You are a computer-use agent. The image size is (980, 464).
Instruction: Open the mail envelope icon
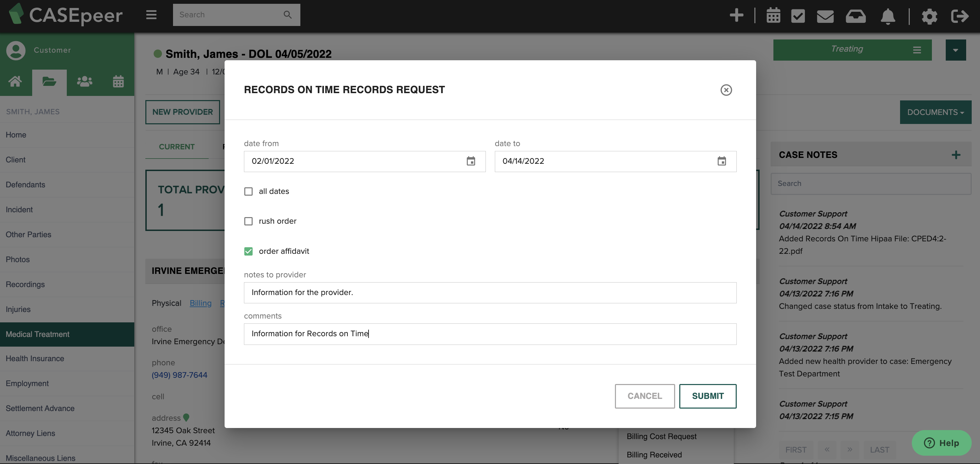pyautogui.click(x=825, y=16)
